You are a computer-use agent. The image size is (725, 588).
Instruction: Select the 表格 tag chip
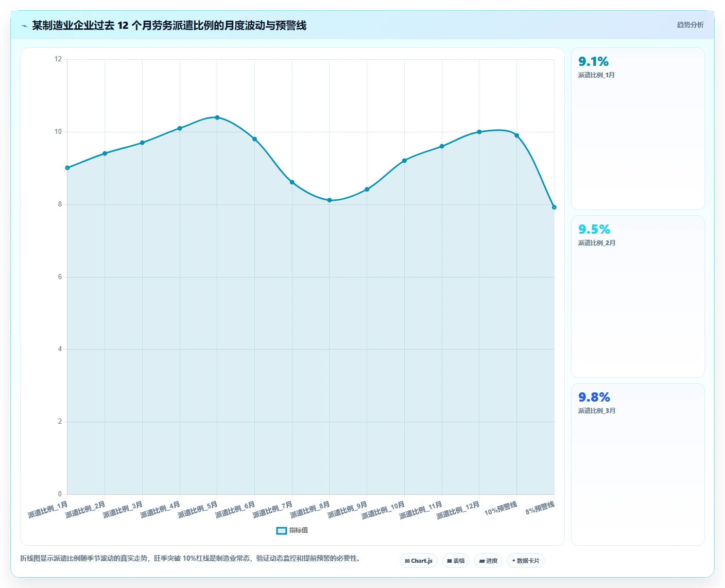[x=456, y=561]
